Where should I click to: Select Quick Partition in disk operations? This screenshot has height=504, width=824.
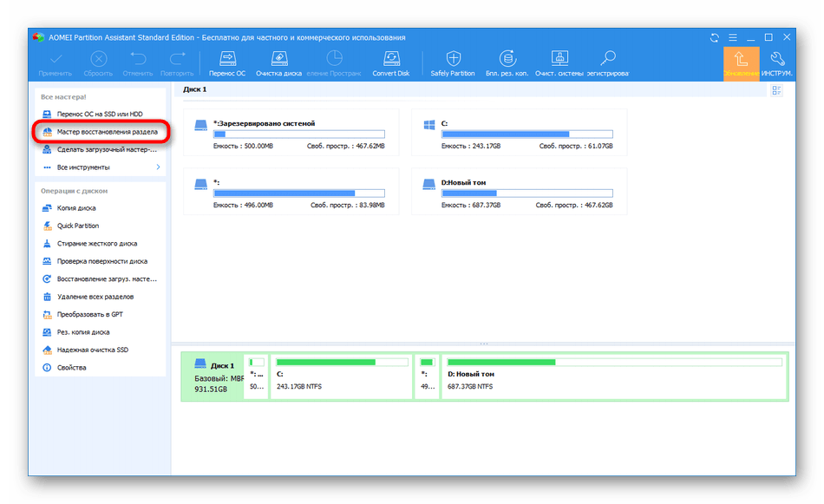pos(77,226)
